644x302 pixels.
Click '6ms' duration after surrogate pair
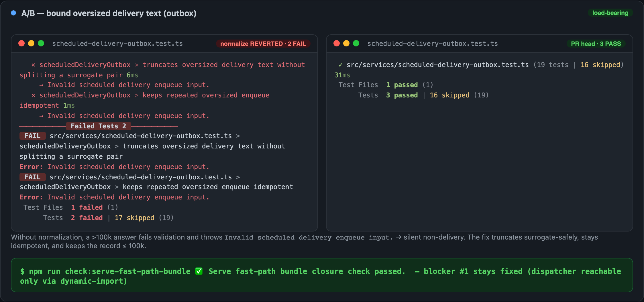[132, 75]
